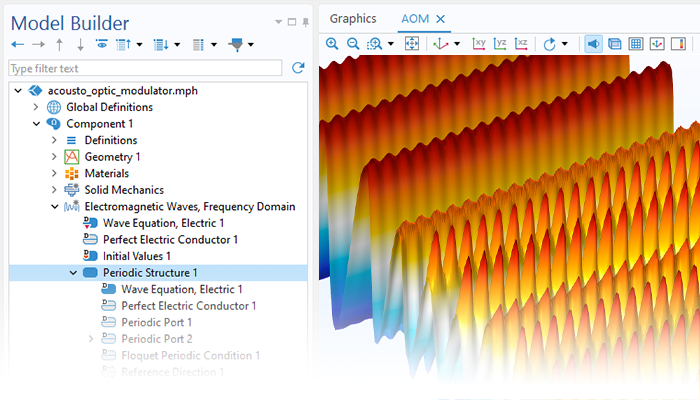Click the Show eye icon in Model Builder toolbar

point(101,44)
